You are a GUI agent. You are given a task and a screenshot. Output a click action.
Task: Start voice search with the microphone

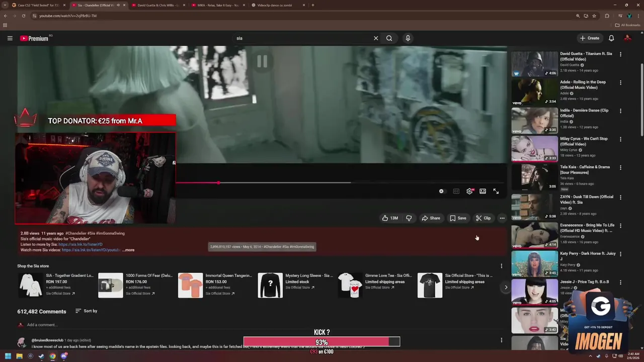click(408, 38)
